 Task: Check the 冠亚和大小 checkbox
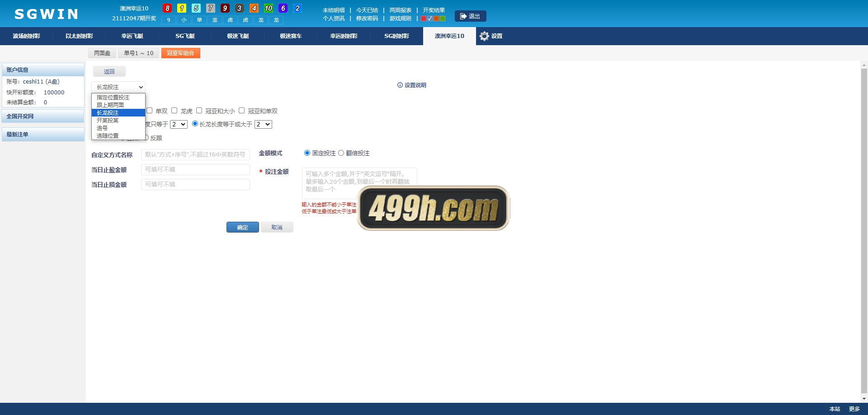pos(199,111)
